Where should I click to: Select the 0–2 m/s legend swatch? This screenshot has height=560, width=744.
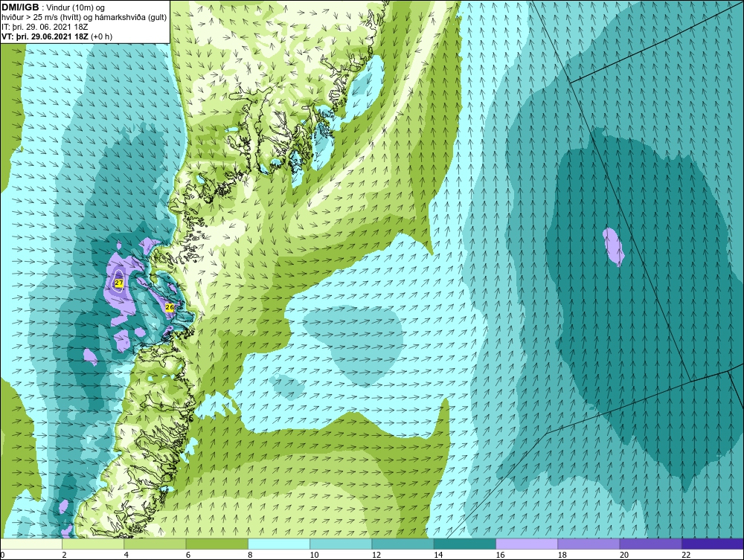[31, 544]
